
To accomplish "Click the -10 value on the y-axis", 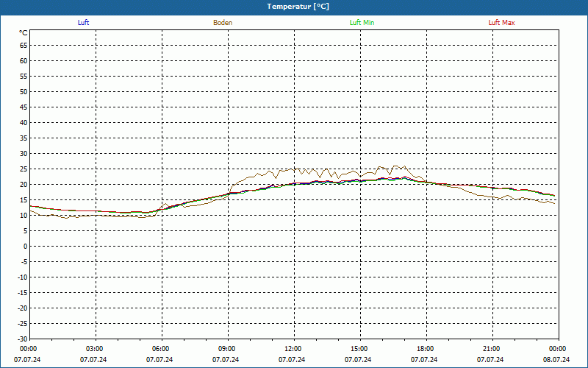I will click(x=23, y=277).
